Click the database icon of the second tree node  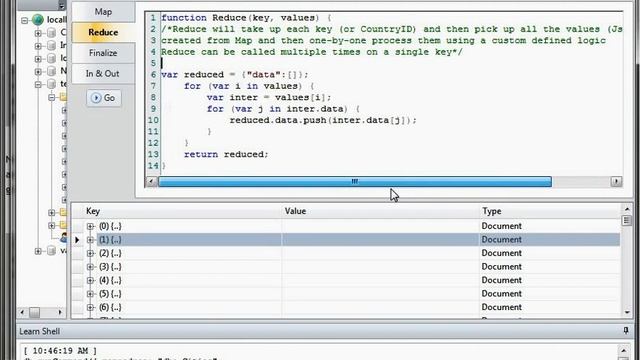pos(51,45)
